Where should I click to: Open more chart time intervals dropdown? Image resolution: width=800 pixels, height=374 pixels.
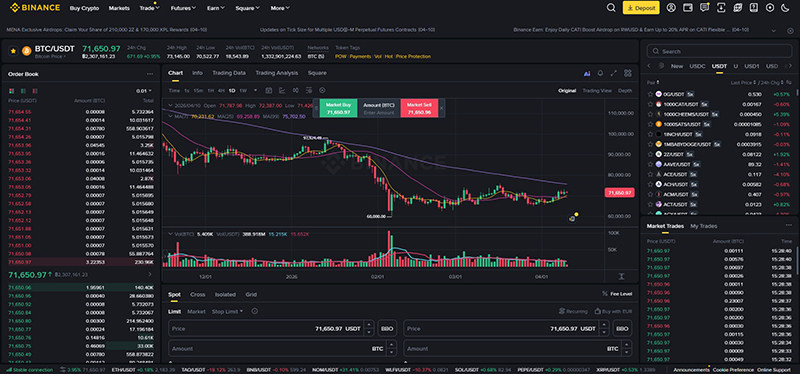pos(256,90)
